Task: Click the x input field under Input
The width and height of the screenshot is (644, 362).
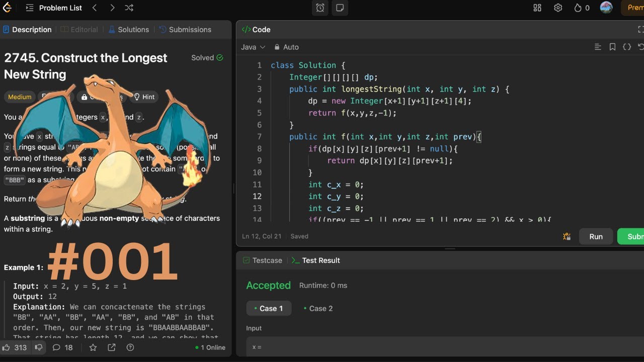Action: pos(445,347)
